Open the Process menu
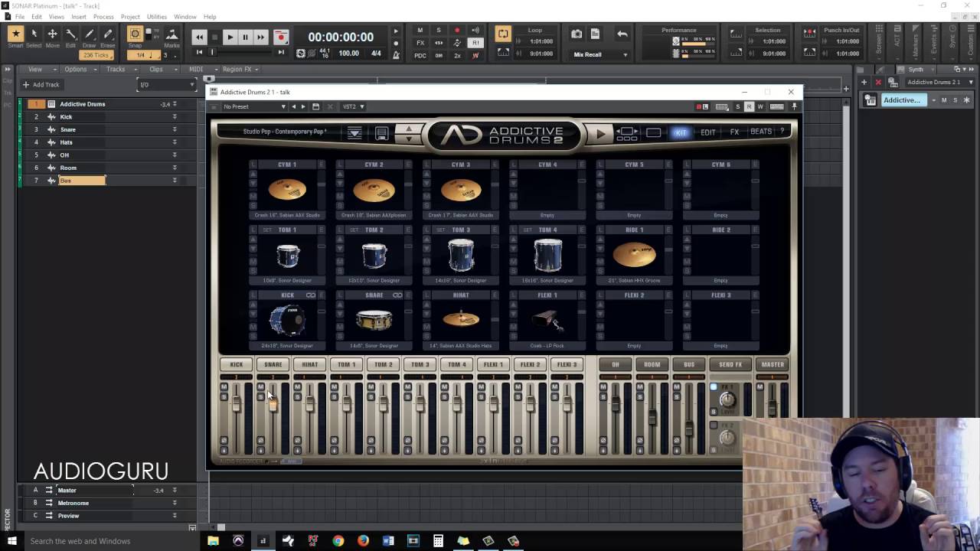980x551 pixels. pyautogui.click(x=103, y=16)
